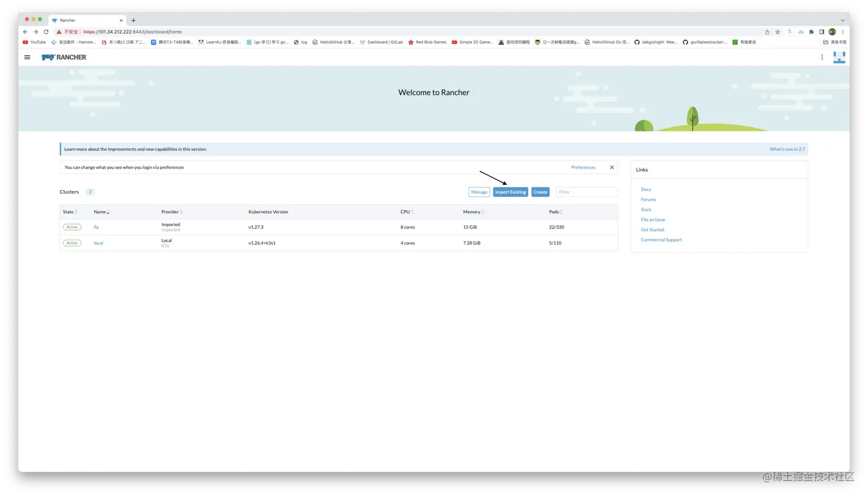868x496 pixels.
Task: Sort clusters by Pods column
Action: coord(556,212)
